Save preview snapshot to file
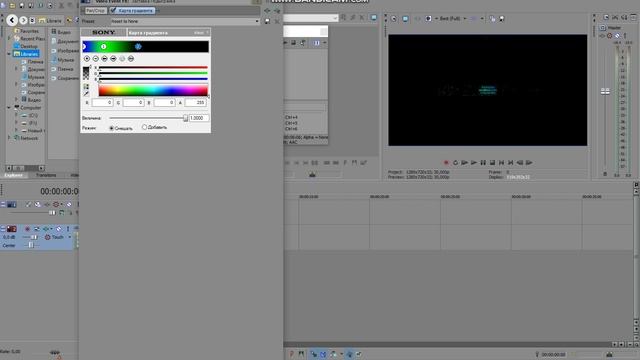640x360 pixels. coord(502,19)
